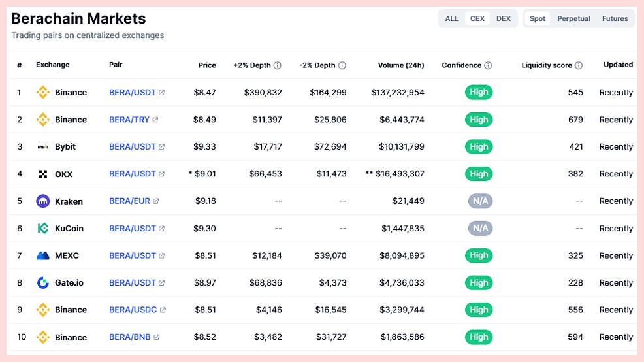
Task: Open external link icon for Binance BERA/USDT
Action: click(162, 92)
